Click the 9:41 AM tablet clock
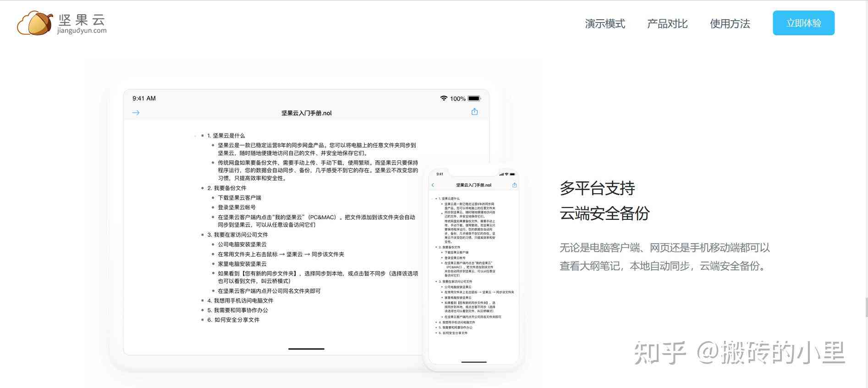868x388 pixels. (144, 98)
